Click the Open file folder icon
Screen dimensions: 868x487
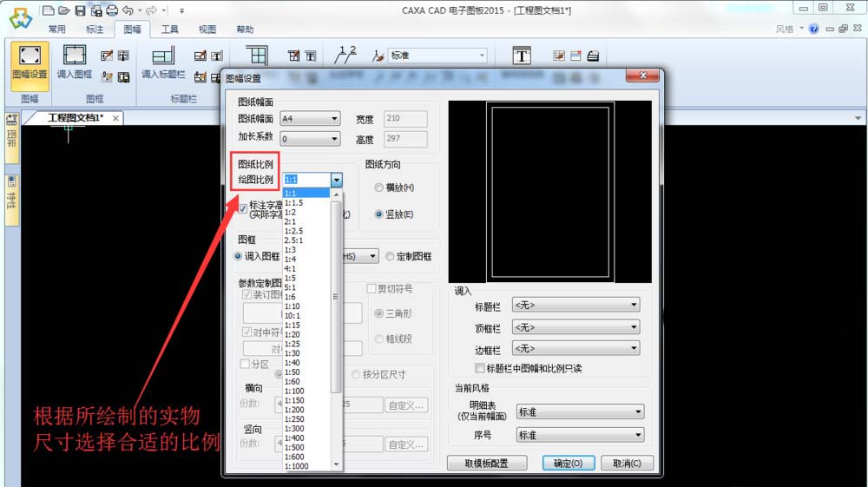tap(64, 10)
